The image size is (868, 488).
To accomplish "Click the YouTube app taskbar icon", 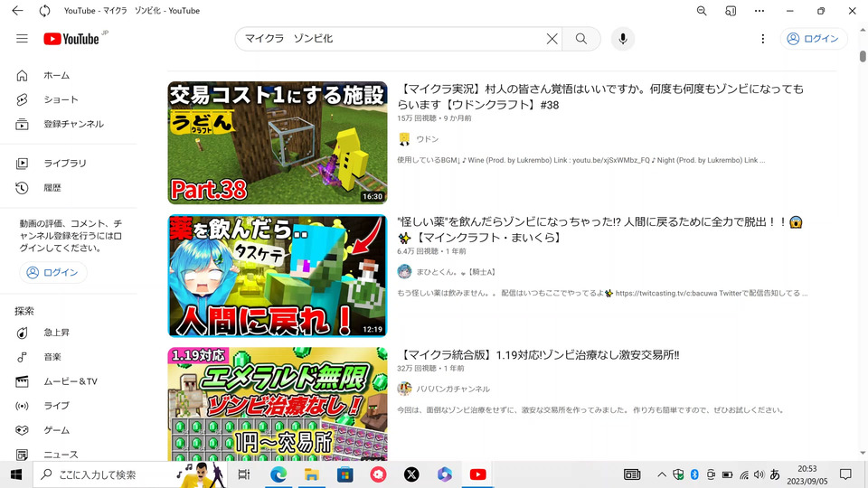I will pos(477,474).
